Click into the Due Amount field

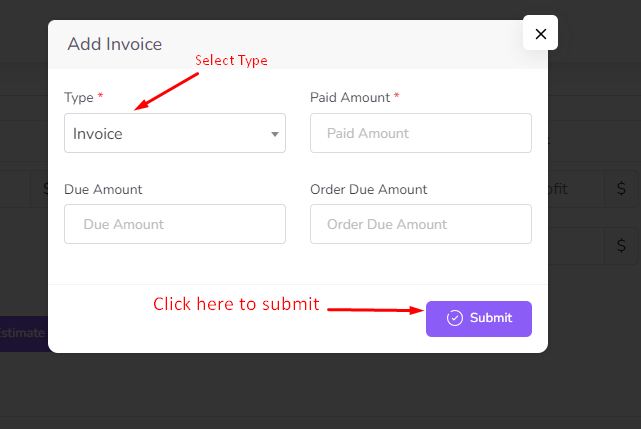[174, 224]
